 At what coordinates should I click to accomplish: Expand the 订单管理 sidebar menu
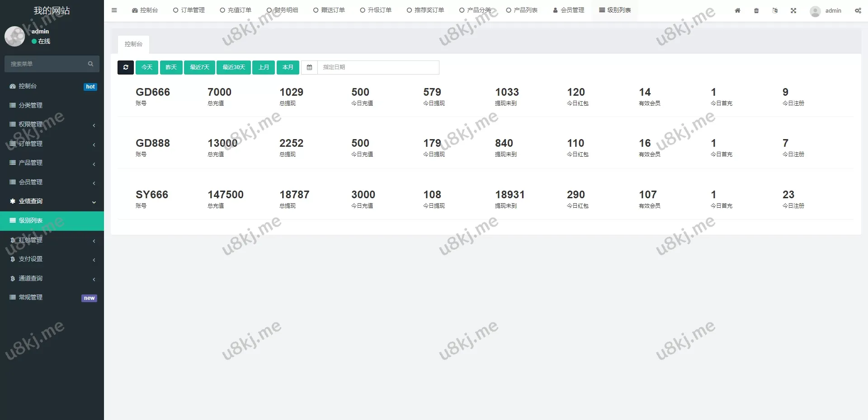click(52, 144)
